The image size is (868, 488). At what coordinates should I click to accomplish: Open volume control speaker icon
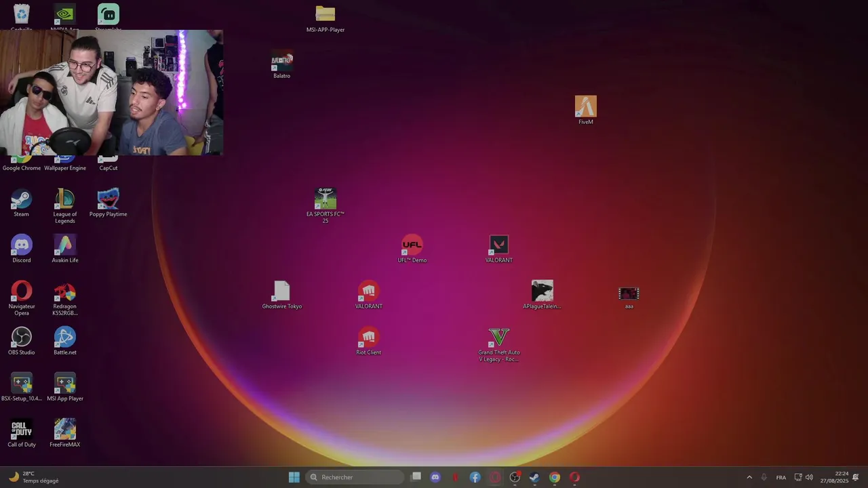[x=809, y=477]
